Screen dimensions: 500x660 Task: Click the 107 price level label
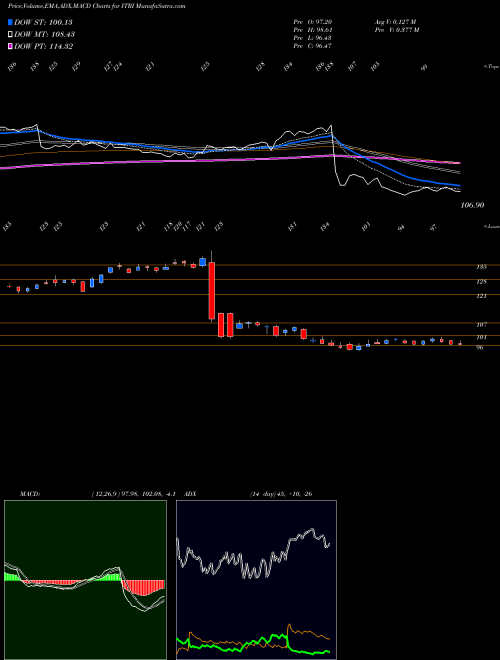tap(481, 325)
